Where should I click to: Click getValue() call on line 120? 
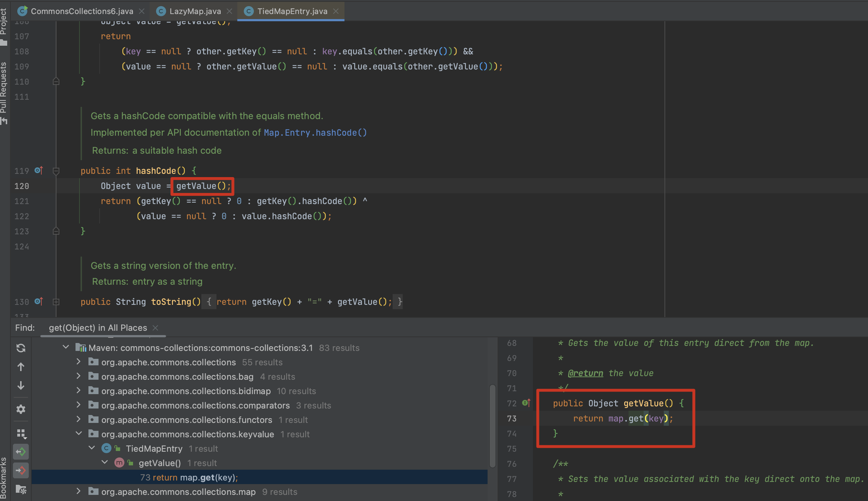coord(201,186)
